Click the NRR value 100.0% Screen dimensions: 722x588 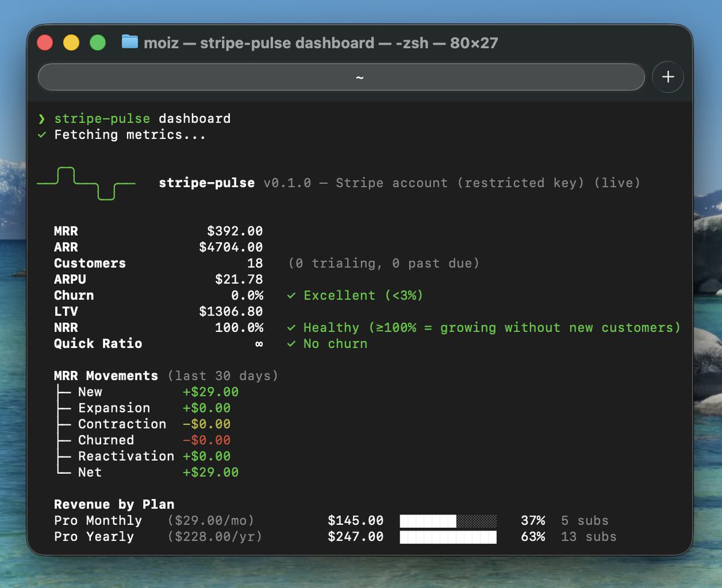click(x=239, y=328)
